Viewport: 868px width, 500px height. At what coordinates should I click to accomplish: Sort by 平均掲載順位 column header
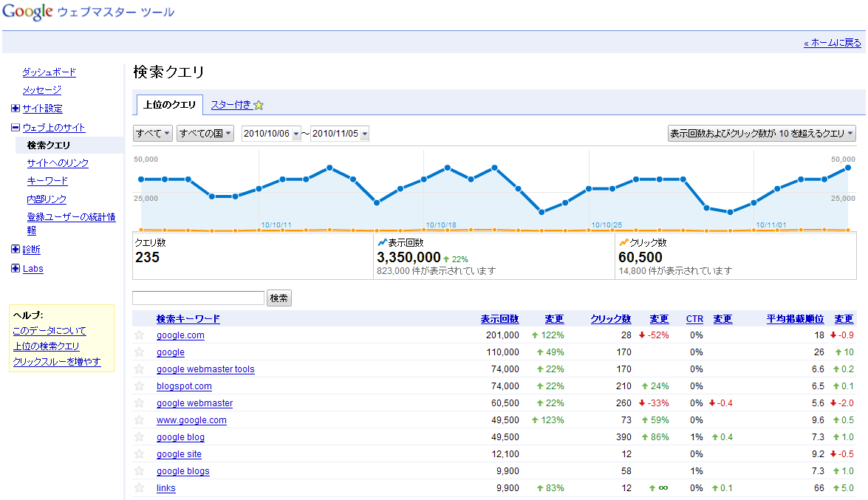(x=796, y=319)
